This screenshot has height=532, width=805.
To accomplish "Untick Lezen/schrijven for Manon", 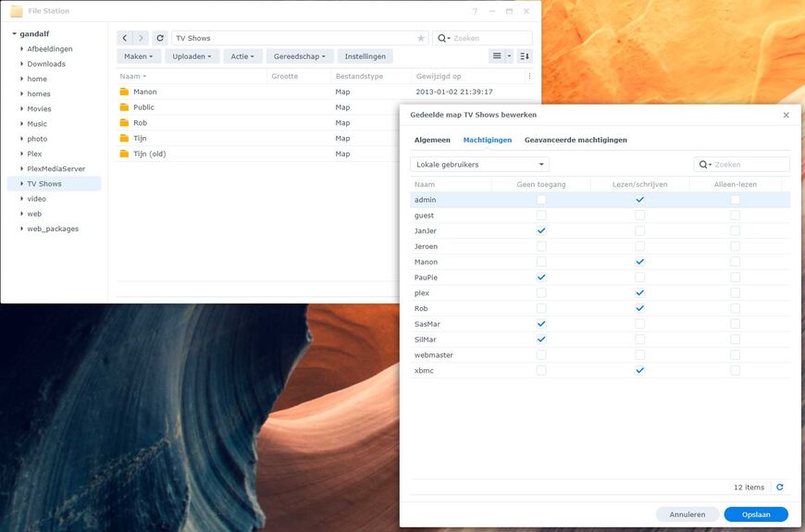I will pyautogui.click(x=639, y=262).
